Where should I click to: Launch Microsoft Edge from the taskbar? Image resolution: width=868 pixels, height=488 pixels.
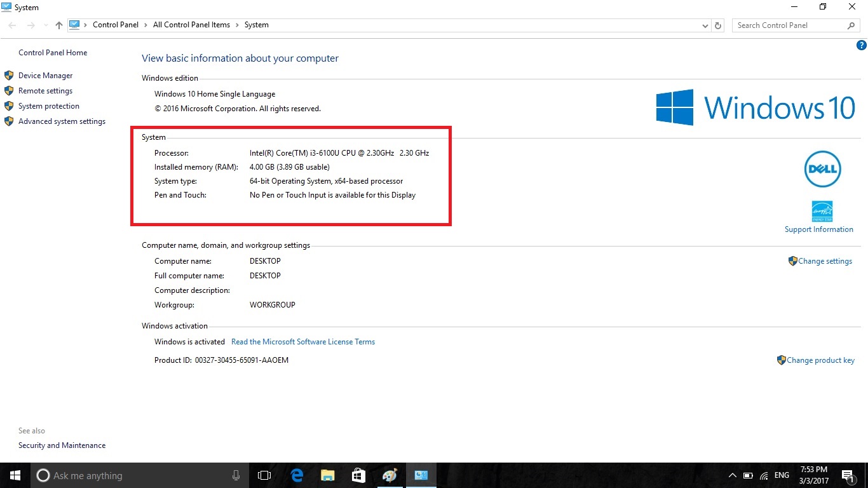[x=296, y=475]
